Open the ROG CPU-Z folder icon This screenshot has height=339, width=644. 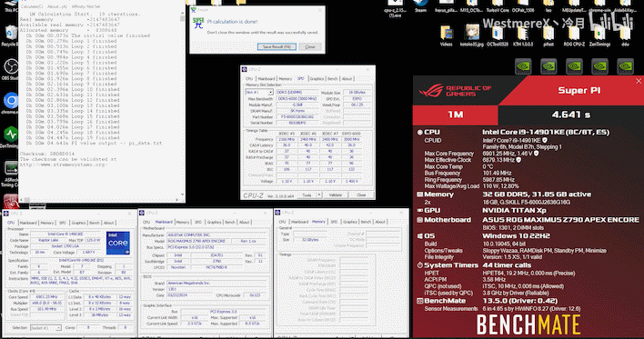pyautogui.click(x=574, y=35)
